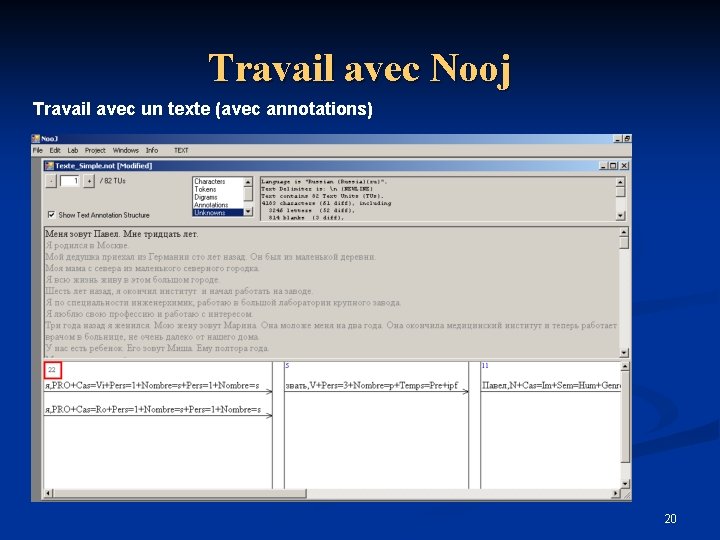The width and height of the screenshot is (720, 540).
Task: Open the Edit menu
Action: [x=55, y=150]
